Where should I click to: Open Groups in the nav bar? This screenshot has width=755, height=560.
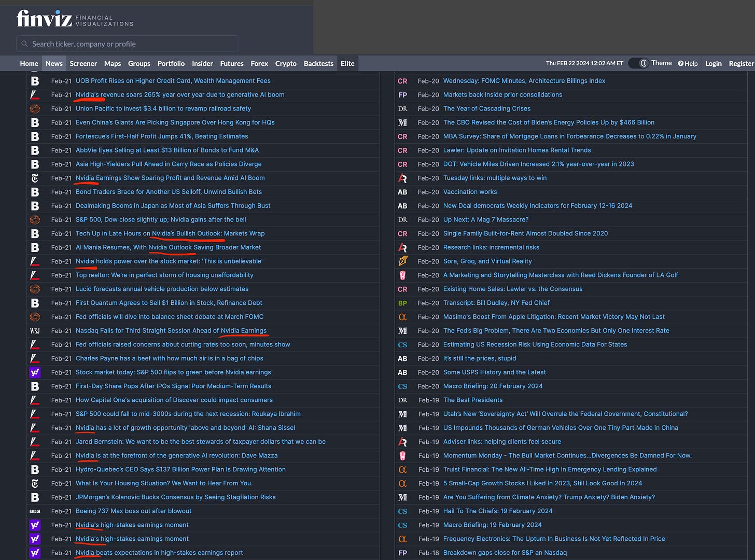(139, 64)
